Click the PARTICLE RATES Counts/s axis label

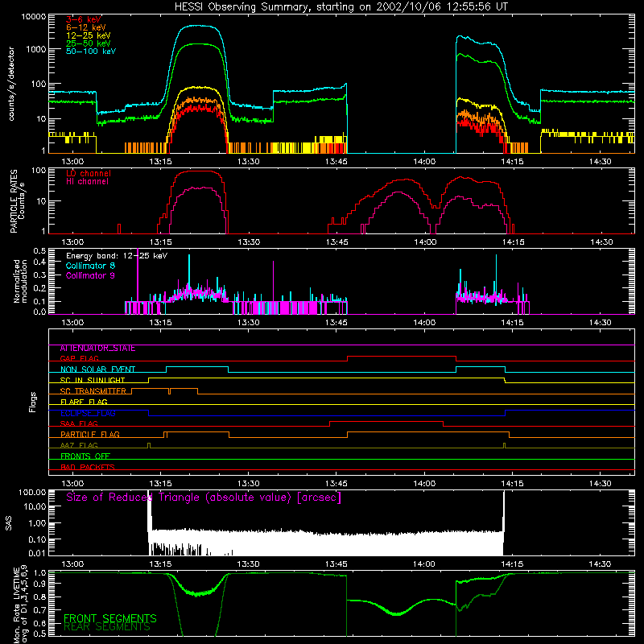[x=17, y=200]
